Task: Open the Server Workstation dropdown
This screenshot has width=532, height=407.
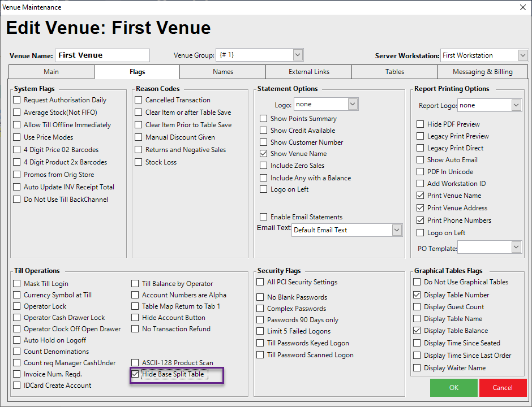Action: [x=523, y=55]
